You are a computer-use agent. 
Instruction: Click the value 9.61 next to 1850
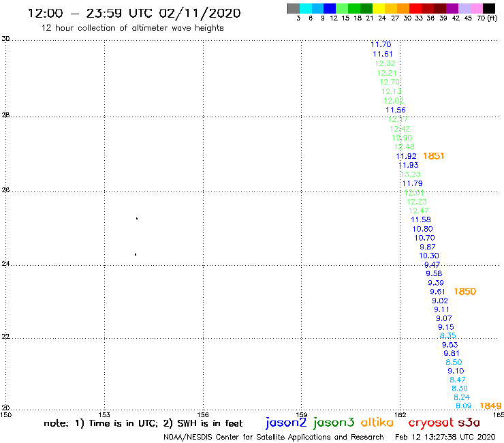pos(437,292)
